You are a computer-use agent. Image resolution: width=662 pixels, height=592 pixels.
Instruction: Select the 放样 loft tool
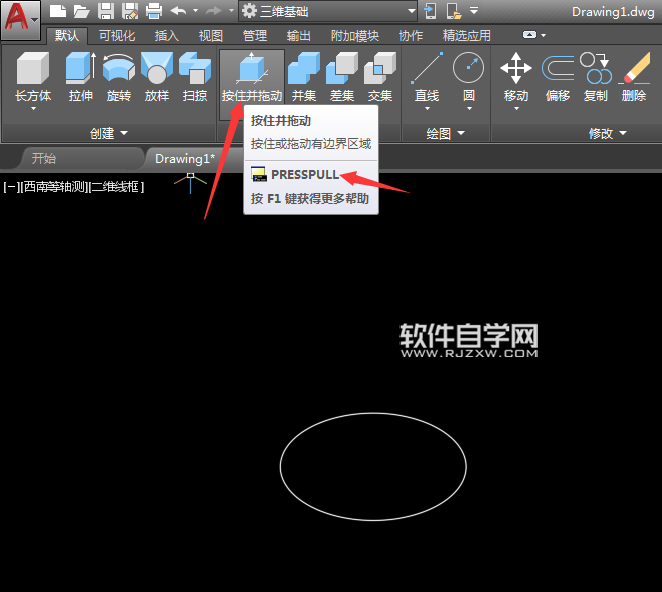tap(157, 77)
